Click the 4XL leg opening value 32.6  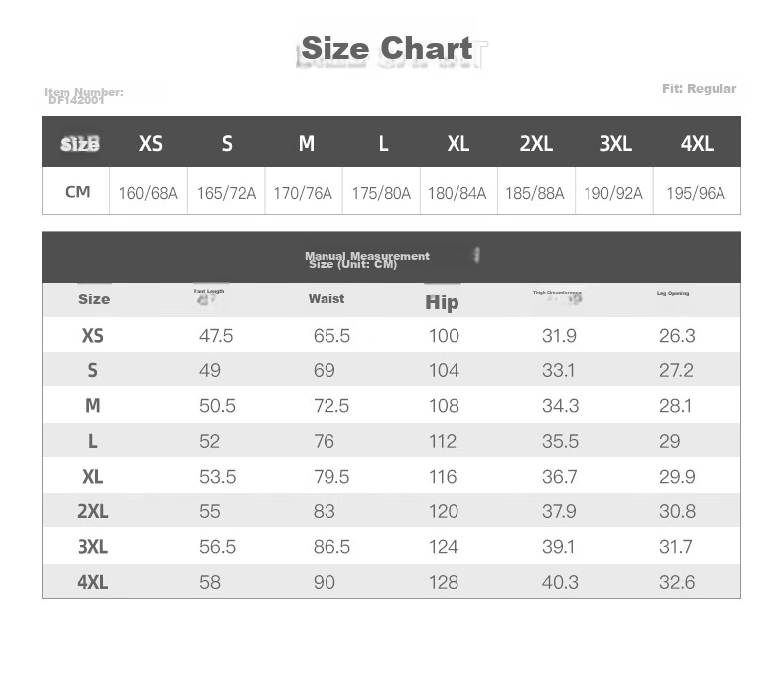point(677,582)
